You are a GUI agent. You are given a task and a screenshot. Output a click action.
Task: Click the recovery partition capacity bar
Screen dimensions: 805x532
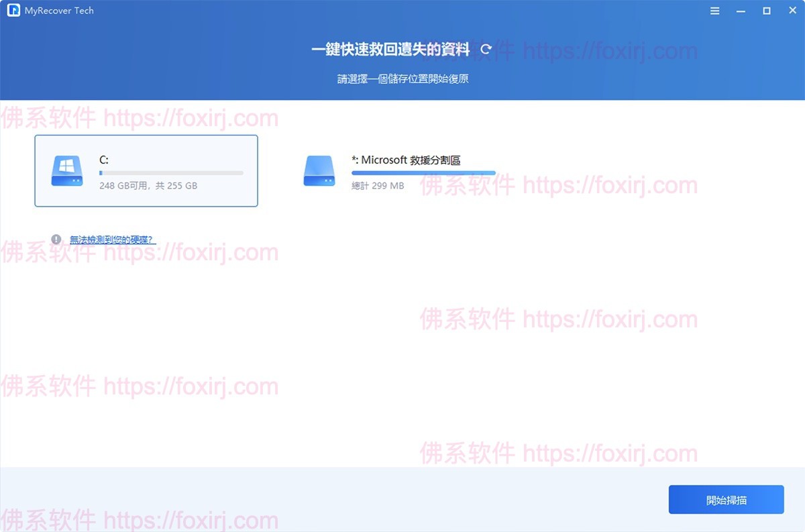423,172
